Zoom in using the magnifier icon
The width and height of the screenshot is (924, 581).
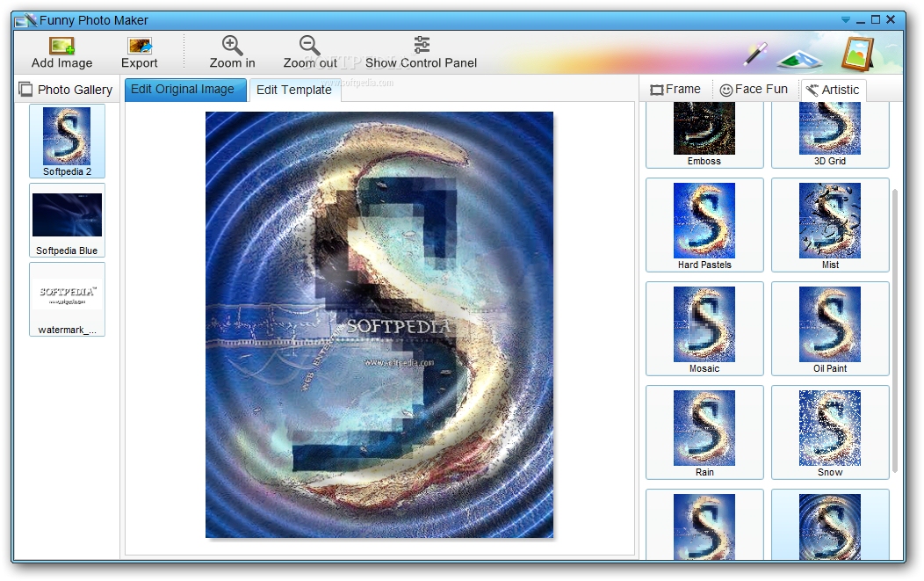coord(232,46)
